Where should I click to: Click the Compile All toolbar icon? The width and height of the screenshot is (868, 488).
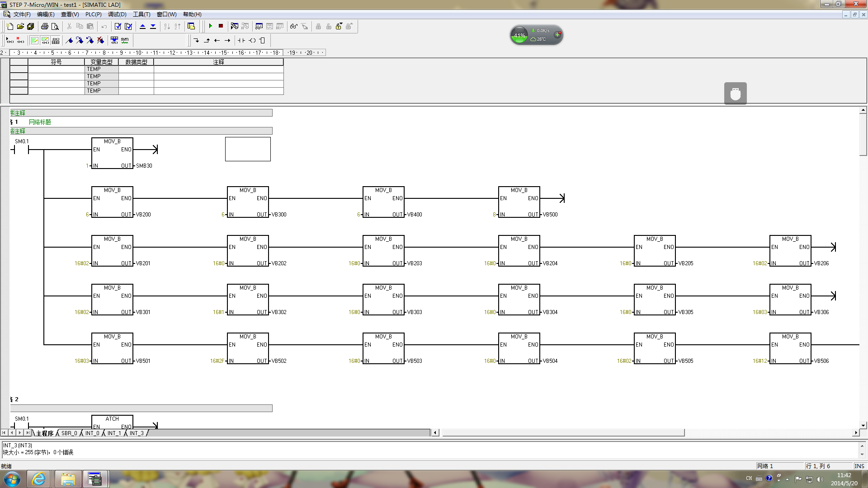128,26
